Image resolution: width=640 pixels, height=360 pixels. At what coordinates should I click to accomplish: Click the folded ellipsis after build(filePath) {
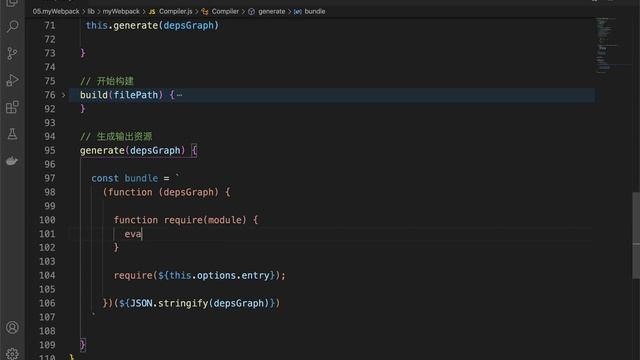click(180, 95)
